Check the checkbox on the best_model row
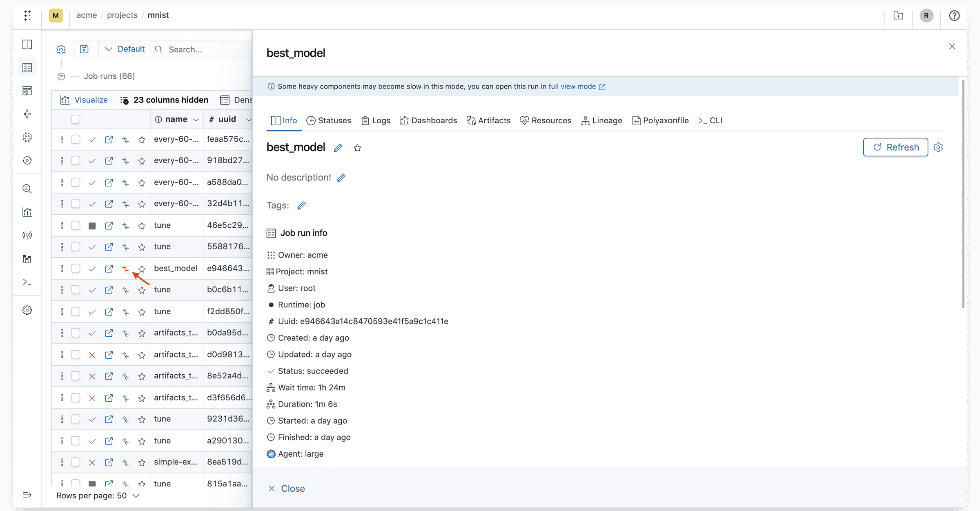Image resolution: width=980 pixels, height=511 pixels. point(76,269)
